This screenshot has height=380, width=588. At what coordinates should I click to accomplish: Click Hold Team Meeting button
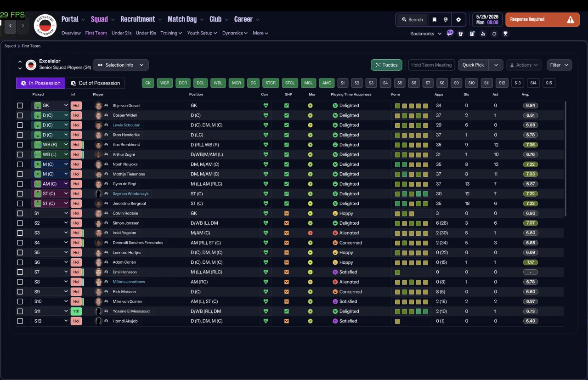click(431, 65)
